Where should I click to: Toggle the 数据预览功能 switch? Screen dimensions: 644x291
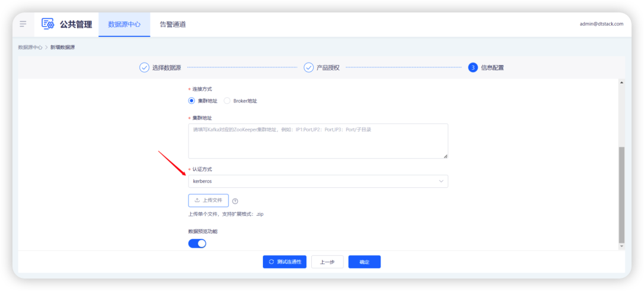197,243
